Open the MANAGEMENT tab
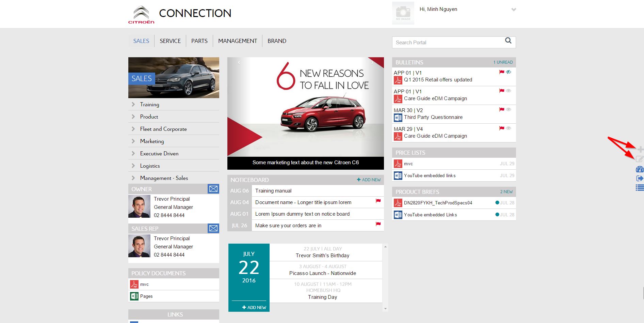This screenshot has height=323, width=644. pyautogui.click(x=238, y=41)
